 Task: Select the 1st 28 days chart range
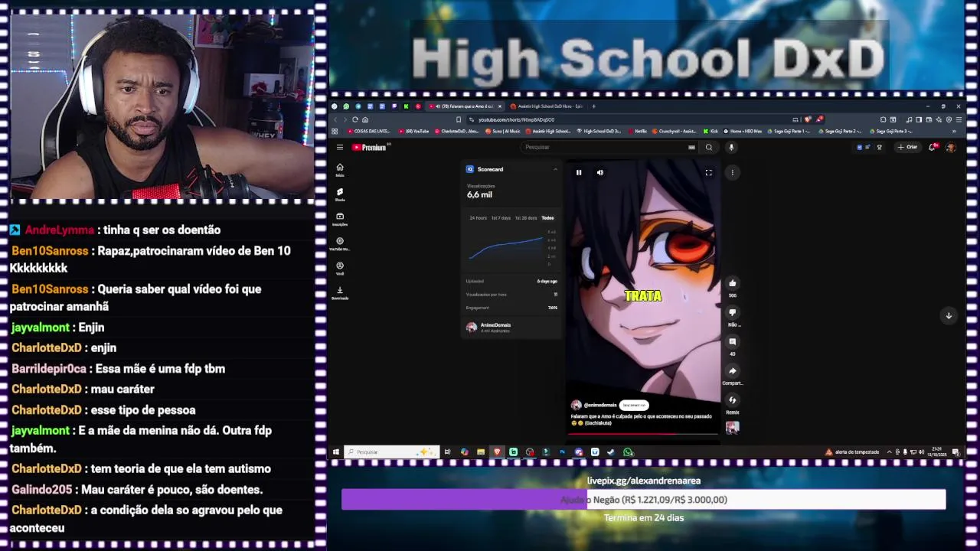pos(526,218)
